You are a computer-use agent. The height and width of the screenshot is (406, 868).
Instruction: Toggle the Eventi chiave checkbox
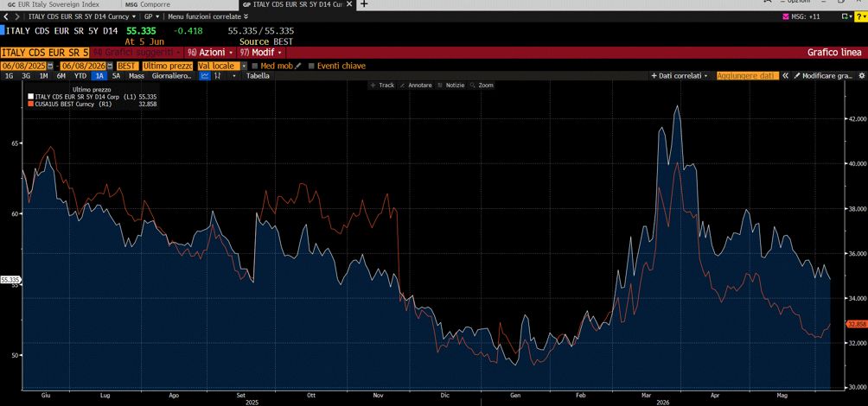tap(311, 66)
